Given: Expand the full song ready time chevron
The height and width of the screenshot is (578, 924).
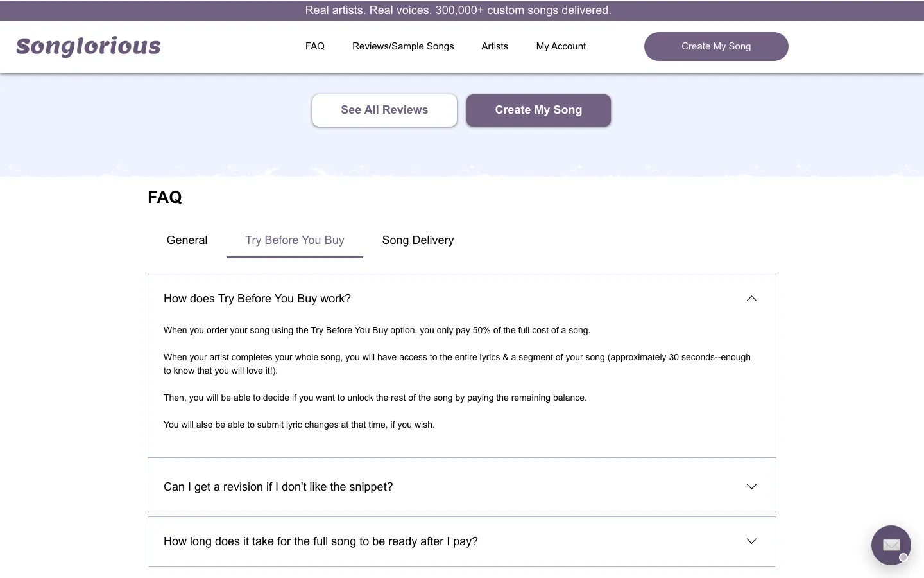Looking at the screenshot, I should click(751, 541).
